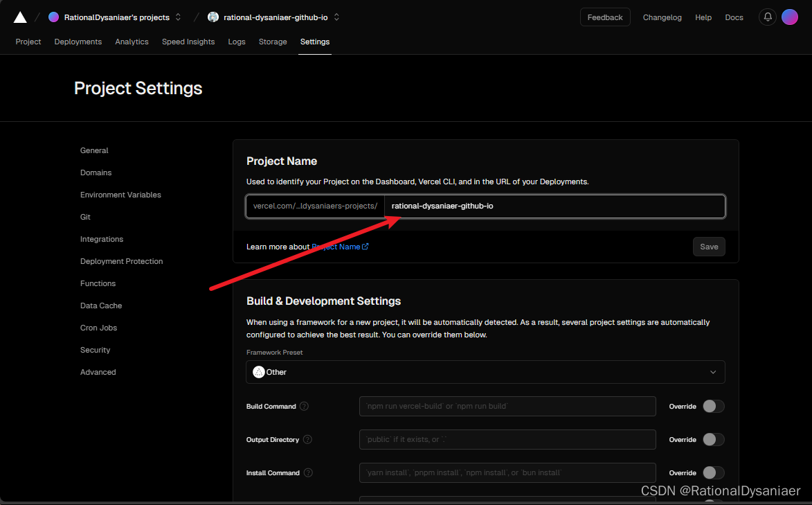The height and width of the screenshot is (505, 812).
Task: Open the team switcher chevrons
Action: pyautogui.click(x=178, y=17)
